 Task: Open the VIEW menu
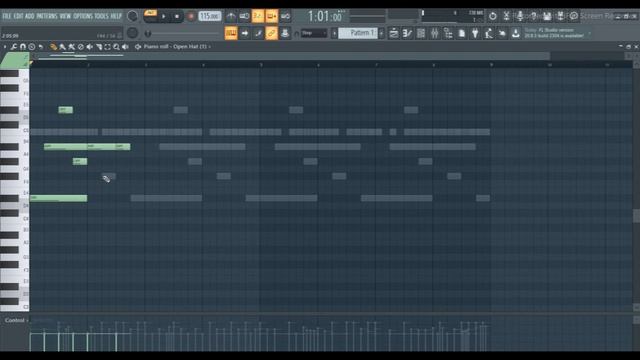coord(65,16)
